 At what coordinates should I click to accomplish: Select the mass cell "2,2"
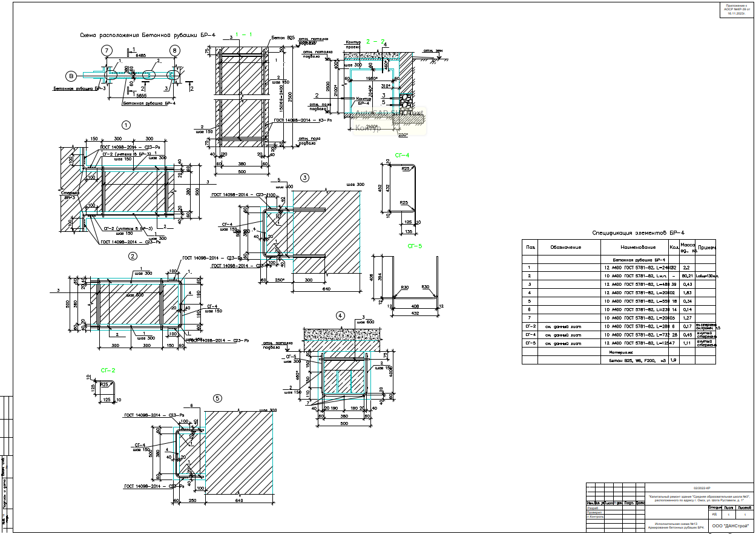pyautogui.click(x=686, y=267)
